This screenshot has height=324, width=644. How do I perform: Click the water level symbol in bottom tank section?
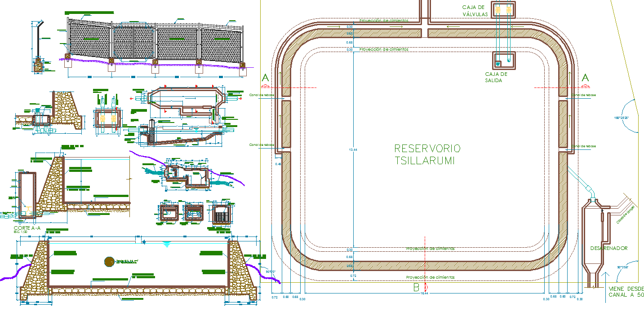[x=166, y=244]
